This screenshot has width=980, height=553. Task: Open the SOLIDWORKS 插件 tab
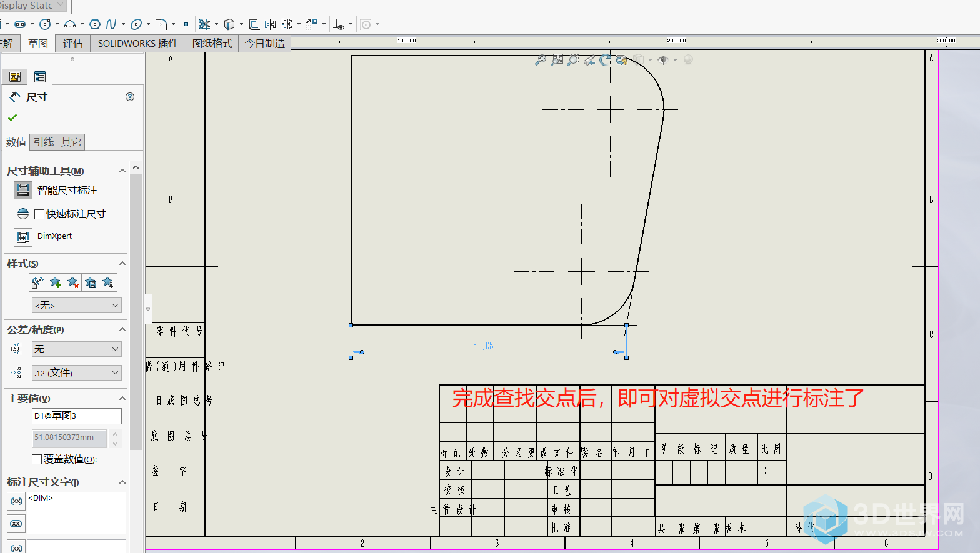pyautogui.click(x=138, y=43)
